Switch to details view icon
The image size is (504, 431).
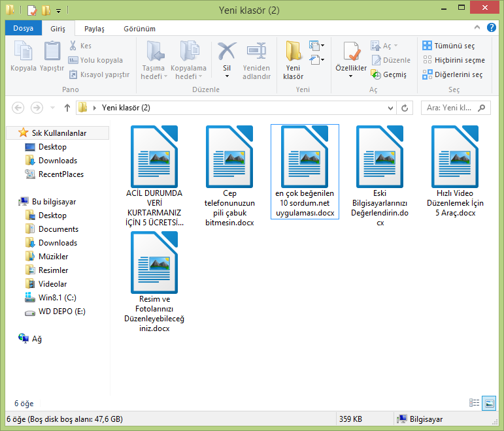474,403
